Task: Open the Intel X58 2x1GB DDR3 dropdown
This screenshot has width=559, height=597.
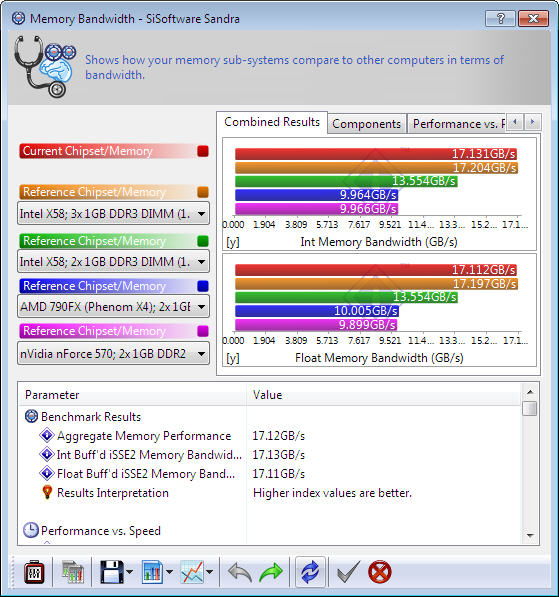Action: pos(113,262)
